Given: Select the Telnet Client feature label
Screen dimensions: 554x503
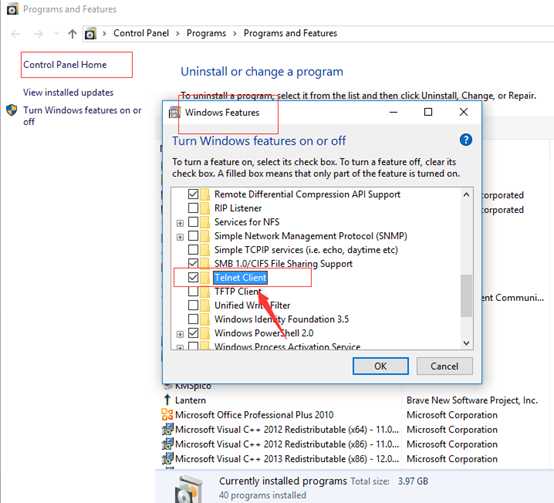Looking at the screenshot, I should click(241, 278).
